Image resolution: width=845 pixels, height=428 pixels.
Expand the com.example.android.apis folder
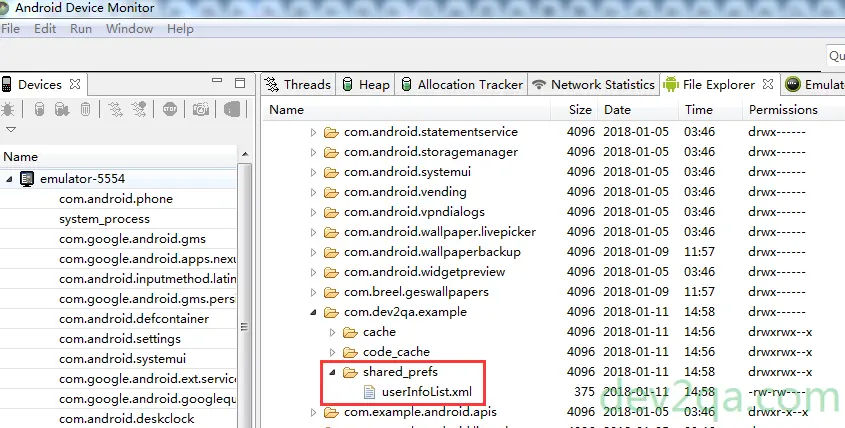click(x=313, y=412)
